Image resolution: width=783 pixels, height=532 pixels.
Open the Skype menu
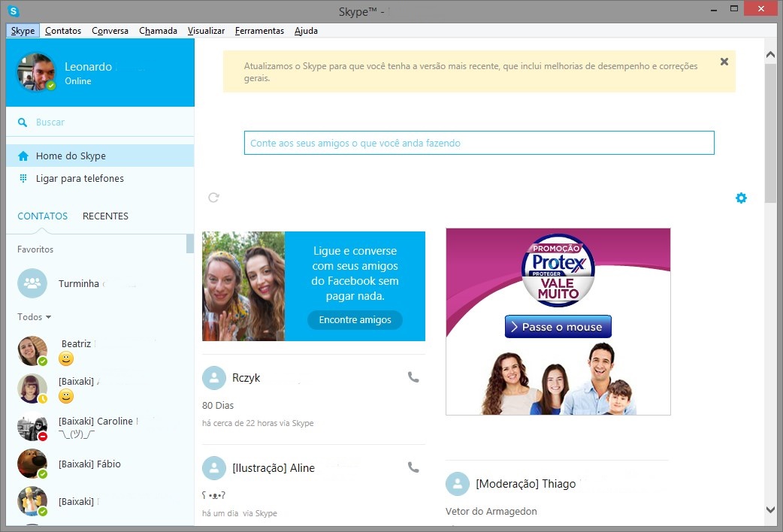pyautogui.click(x=23, y=31)
